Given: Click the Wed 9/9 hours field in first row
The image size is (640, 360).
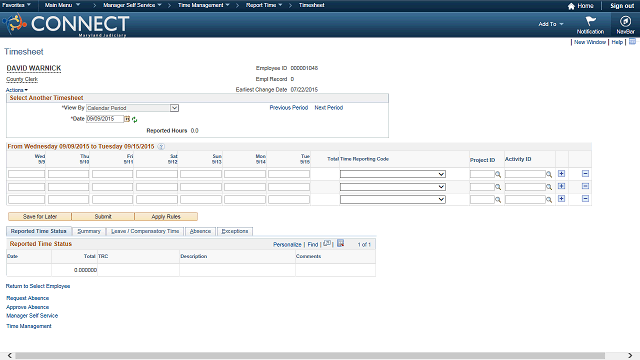Looking at the screenshot, I should pos(27,174).
